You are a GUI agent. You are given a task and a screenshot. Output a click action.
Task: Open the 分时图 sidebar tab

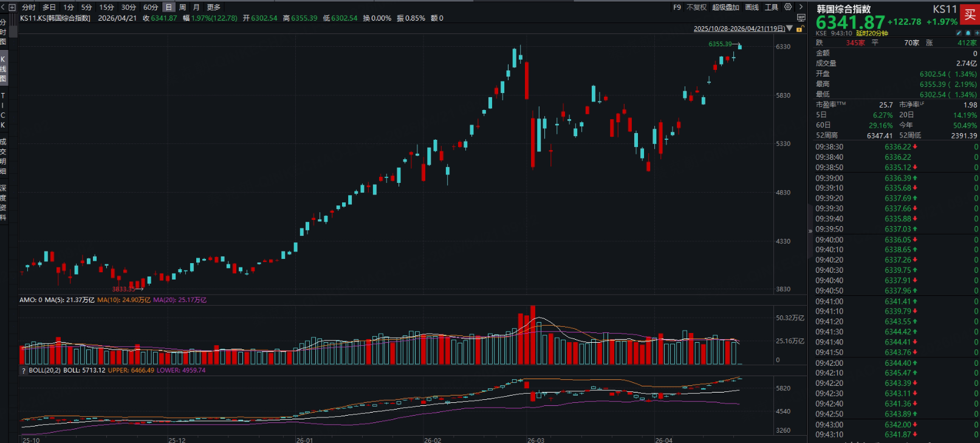pos(4,32)
